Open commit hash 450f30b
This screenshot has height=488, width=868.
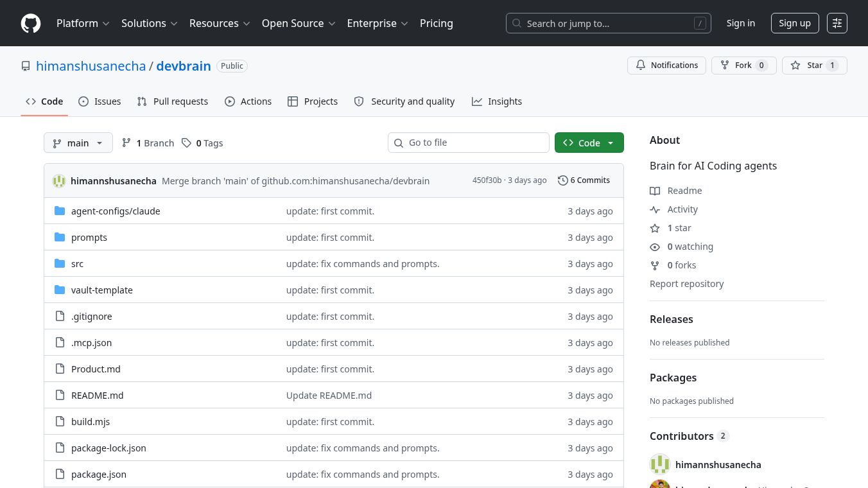click(487, 180)
